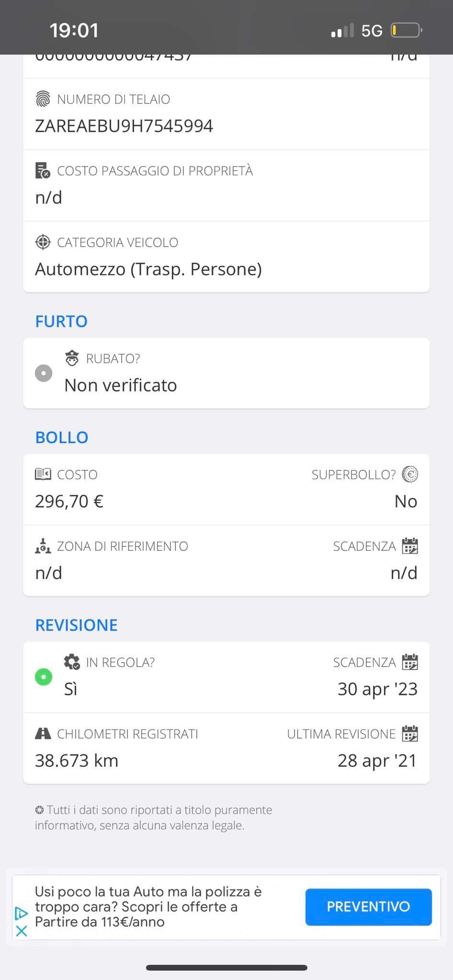Tap the fingerprint icon beside Numero di Telaio
Viewport: 453px width, 980px height.
pos(43,99)
